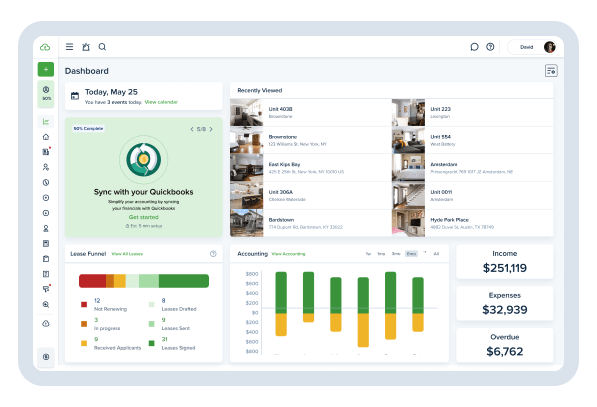Click the green plus create button

pos(46,69)
